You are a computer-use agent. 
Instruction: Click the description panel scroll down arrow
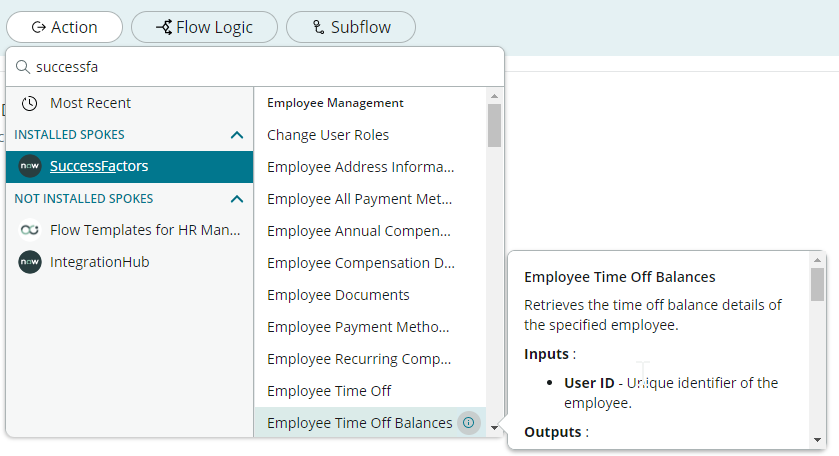pos(817,440)
